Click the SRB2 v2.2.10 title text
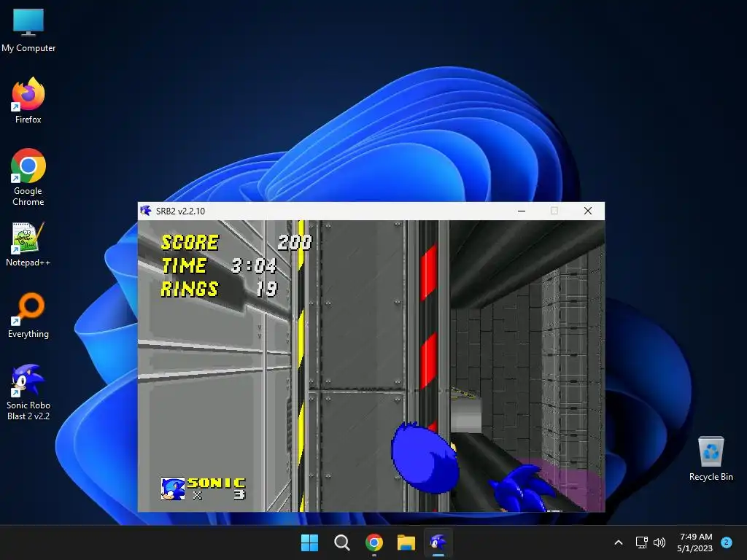This screenshot has height=560, width=747. [x=181, y=211]
